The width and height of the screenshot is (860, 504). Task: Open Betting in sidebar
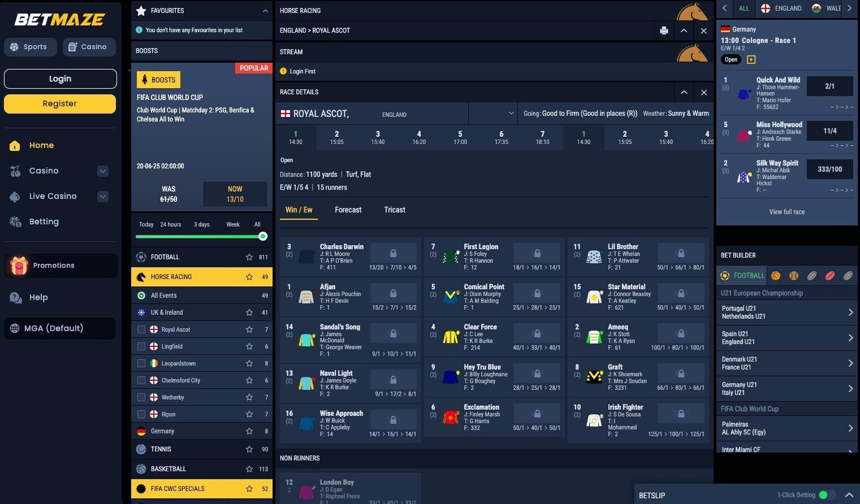(44, 221)
